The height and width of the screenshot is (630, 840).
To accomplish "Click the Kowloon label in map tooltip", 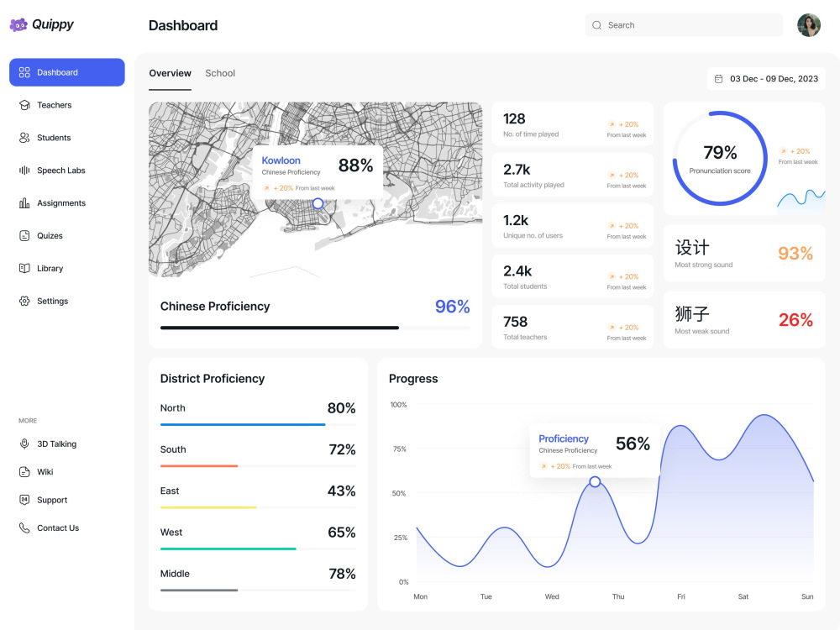I will [x=281, y=160].
